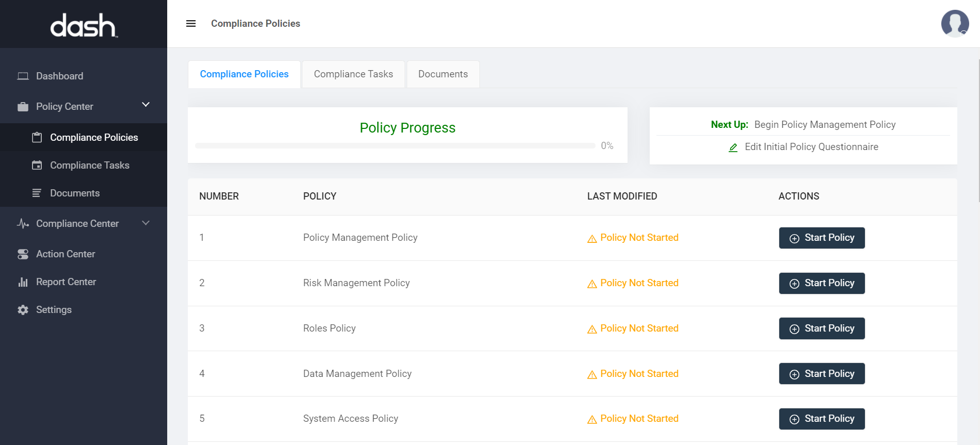Click the Report Center bar chart icon
The image size is (980, 445).
tap(23, 282)
